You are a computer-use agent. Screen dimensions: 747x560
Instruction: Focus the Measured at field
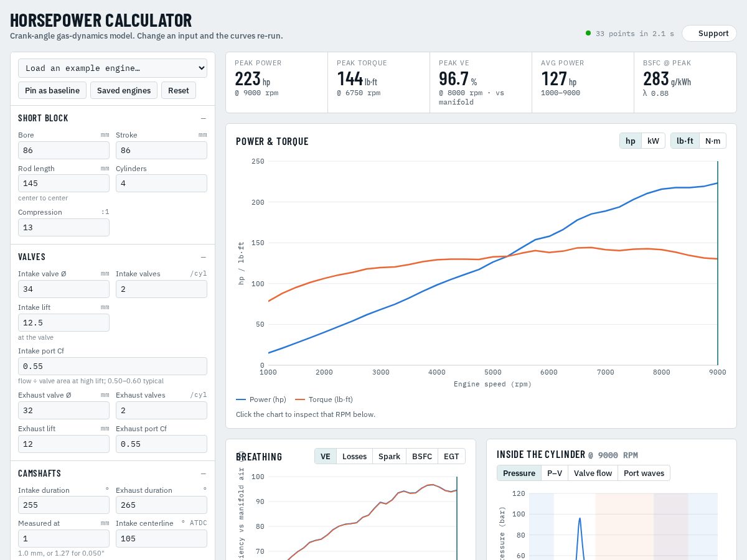tap(63, 538)
